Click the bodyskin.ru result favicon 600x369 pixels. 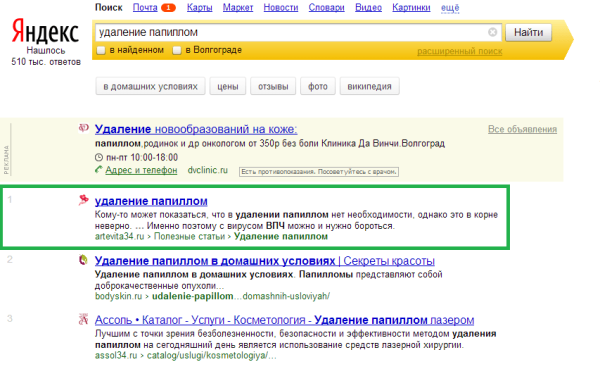click(83, 260)
